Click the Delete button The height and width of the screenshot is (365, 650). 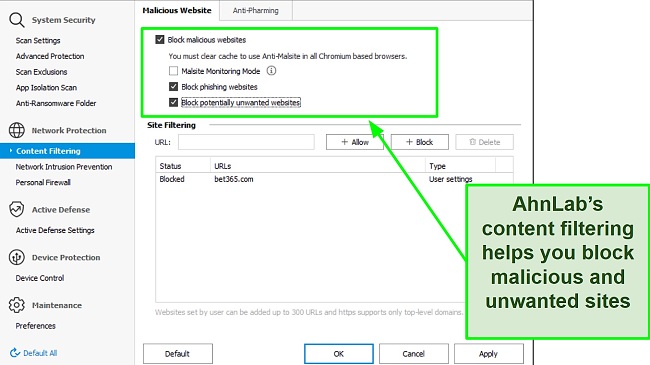coord(485,142)
